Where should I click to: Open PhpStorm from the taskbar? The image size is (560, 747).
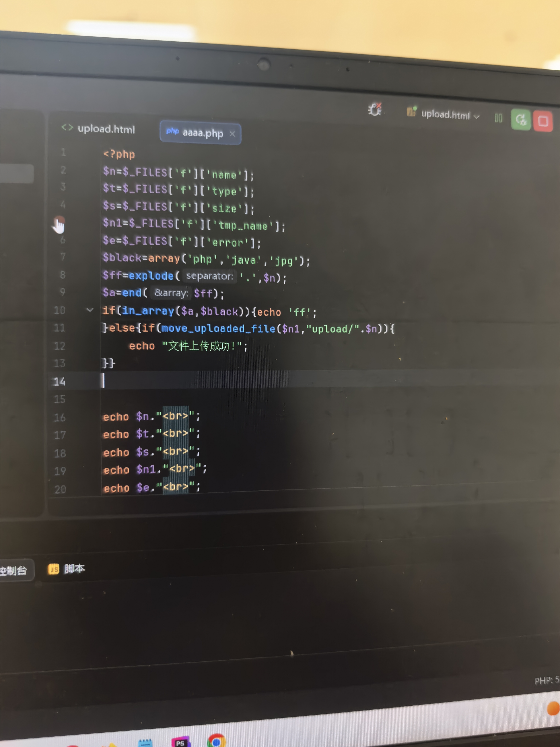(181, 742)
